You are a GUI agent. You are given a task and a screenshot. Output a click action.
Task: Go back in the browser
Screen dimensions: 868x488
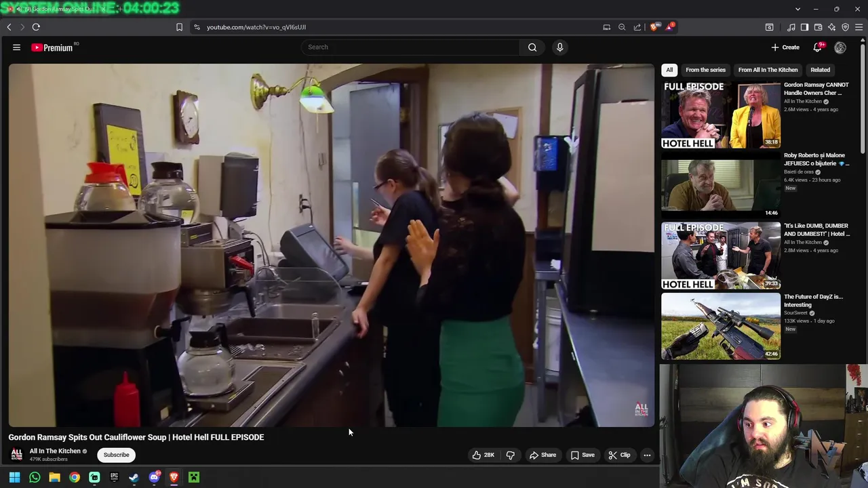coord(9,27)
